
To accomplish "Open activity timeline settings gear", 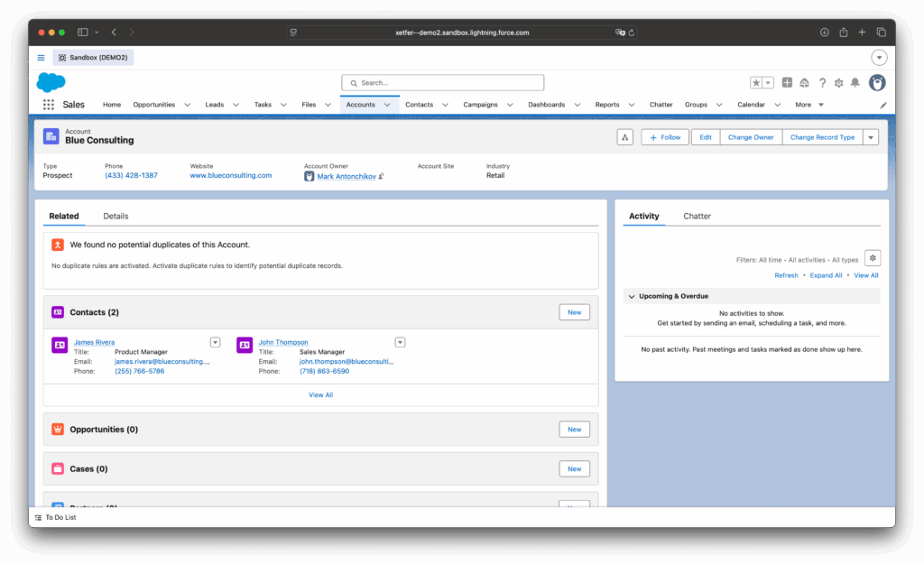I will 873,258.
